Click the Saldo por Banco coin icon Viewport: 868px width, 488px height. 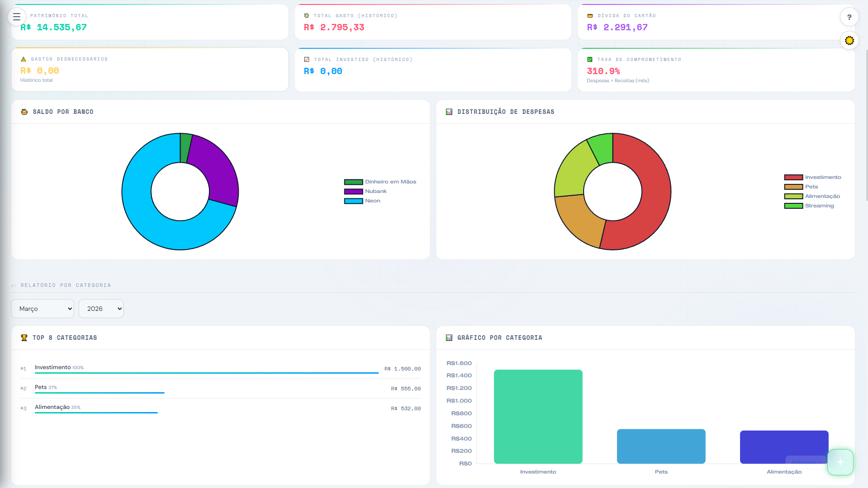24,112
